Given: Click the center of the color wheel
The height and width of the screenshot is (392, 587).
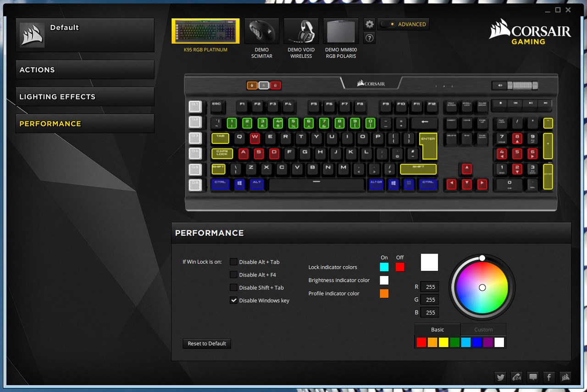Looking at the screenshot, I should pyautogui.click(x=482, y=287).
